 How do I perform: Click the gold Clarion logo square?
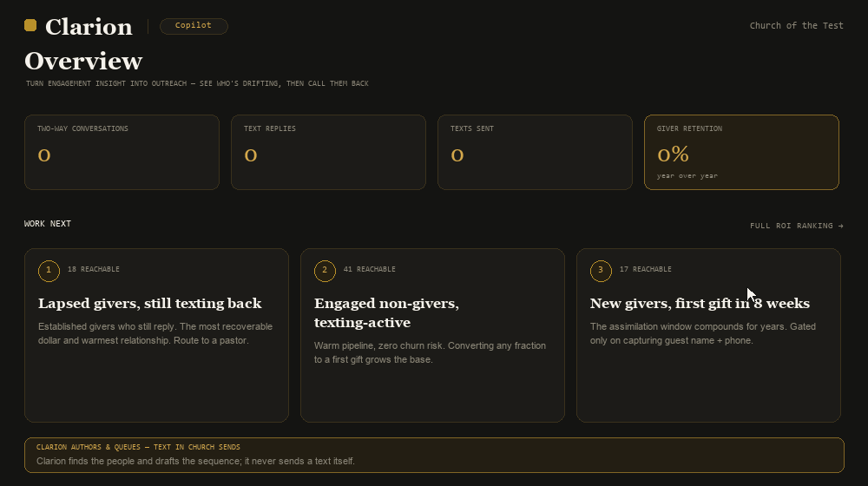click(30, 25)
